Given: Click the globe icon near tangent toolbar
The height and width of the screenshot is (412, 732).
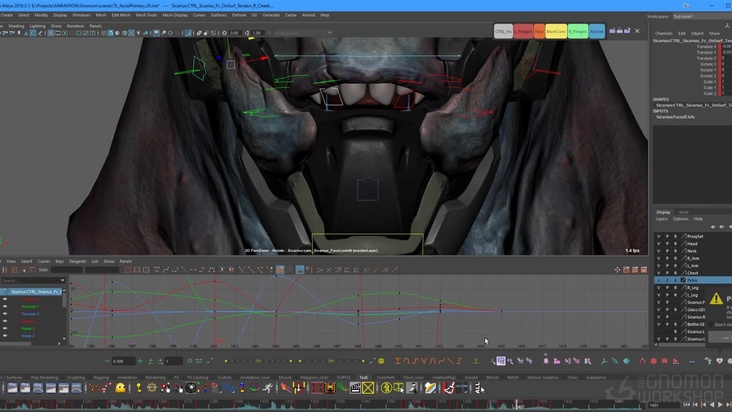Looking at the screenshot, I should click(381, 361).
